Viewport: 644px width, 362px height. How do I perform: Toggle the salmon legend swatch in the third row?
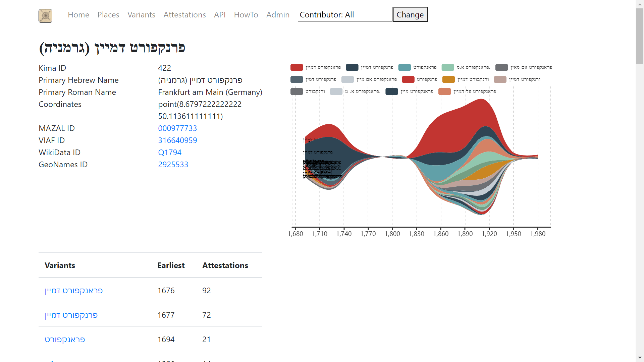[444, 92]
